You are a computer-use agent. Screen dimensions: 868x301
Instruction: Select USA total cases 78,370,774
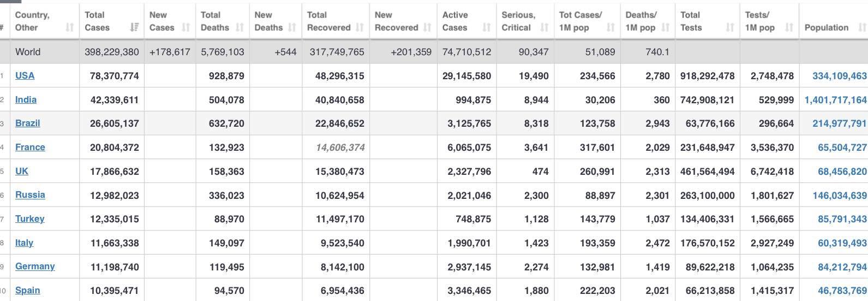(x=114, y=76)
